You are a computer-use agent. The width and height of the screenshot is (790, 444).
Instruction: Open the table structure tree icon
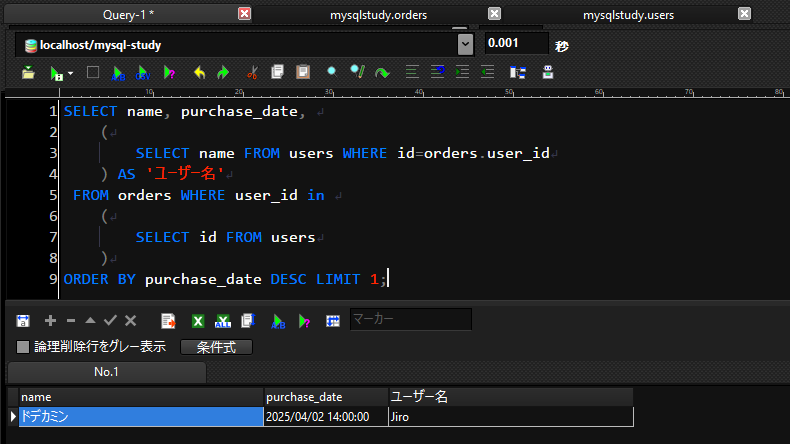coord(517,73)
